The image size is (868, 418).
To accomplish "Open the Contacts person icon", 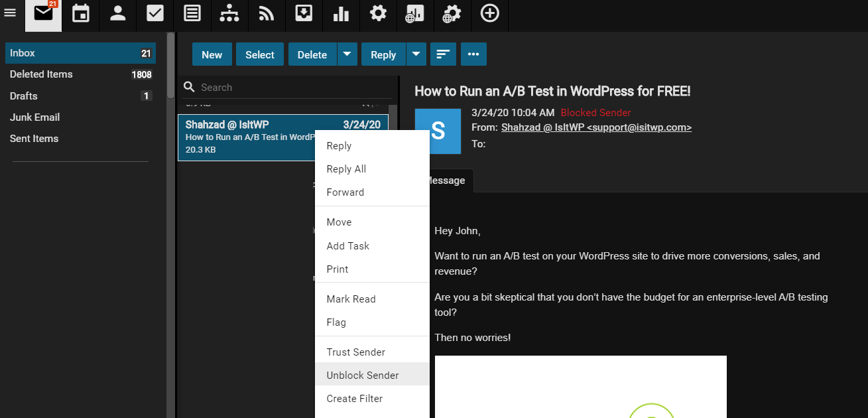I will pos(118,13).
